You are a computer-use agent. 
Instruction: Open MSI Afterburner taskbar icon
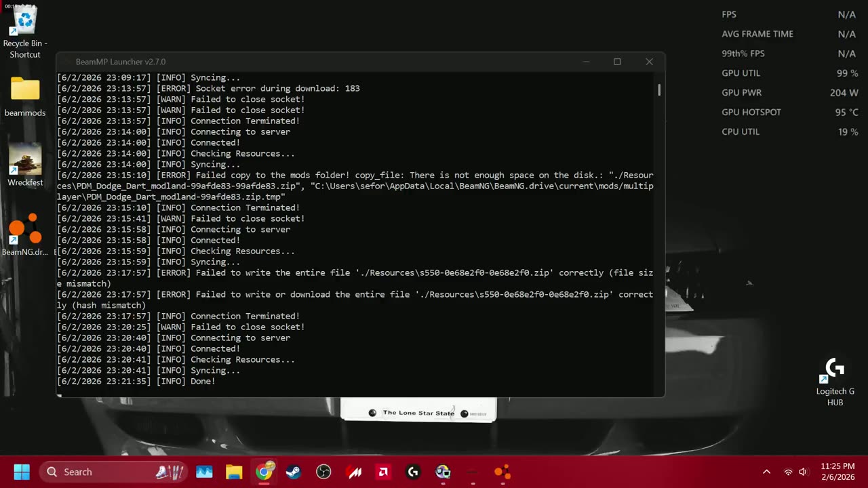pos(353,472)
